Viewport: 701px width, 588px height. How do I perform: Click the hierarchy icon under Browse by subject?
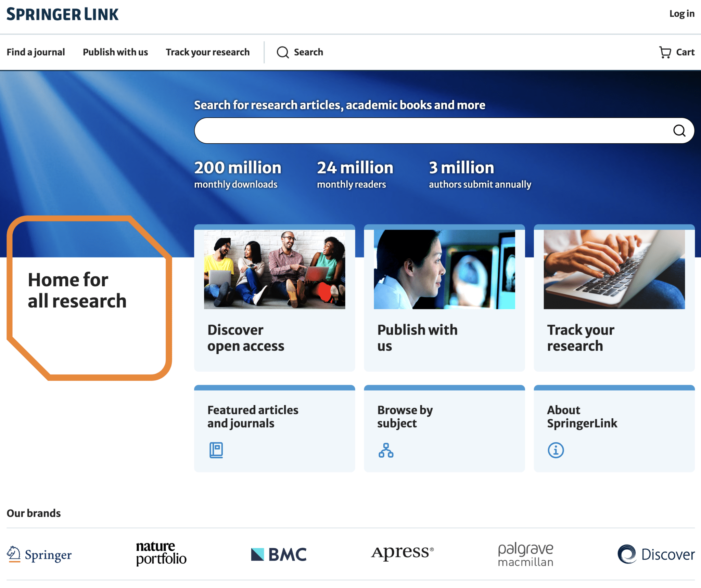[386, 450]
